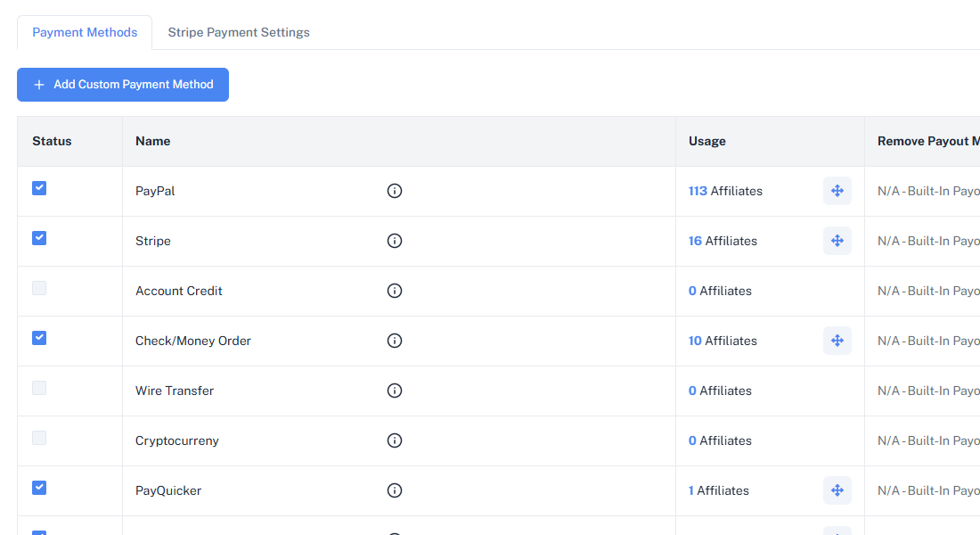
Task: Click the info icon for Account Credit
Action: point(395,290)
